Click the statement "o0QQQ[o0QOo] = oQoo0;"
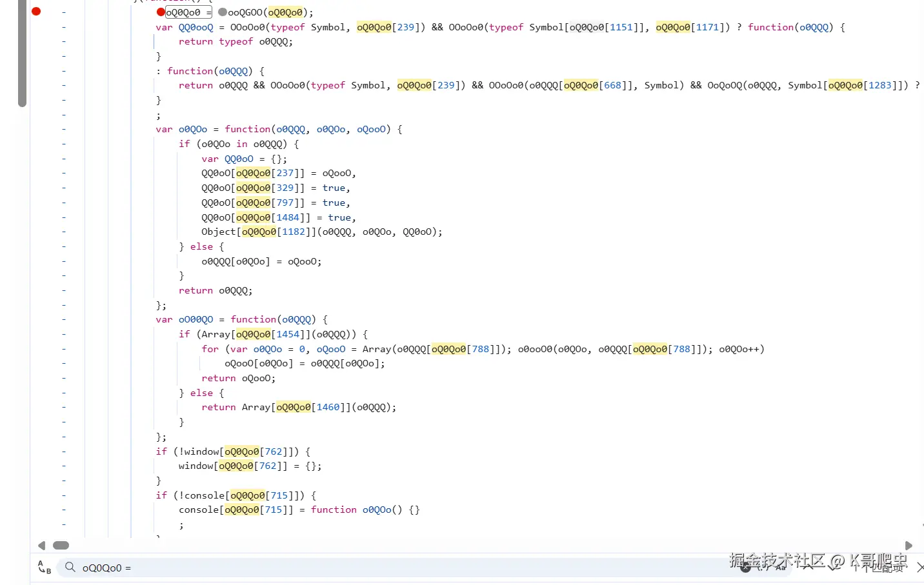Image resolution: width=924 pixels, height=585 pixels. coord(261,261)
